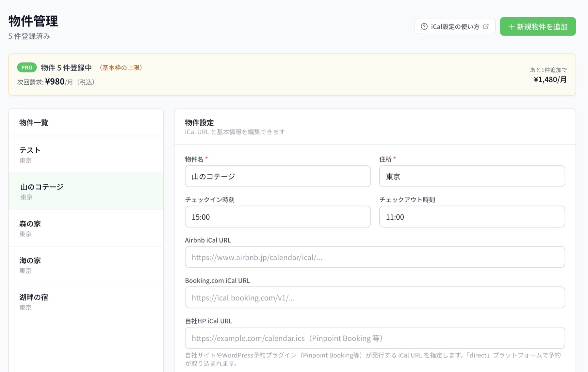
Task: Click the 物件管理 page heading
Action: tap(33, 21)
